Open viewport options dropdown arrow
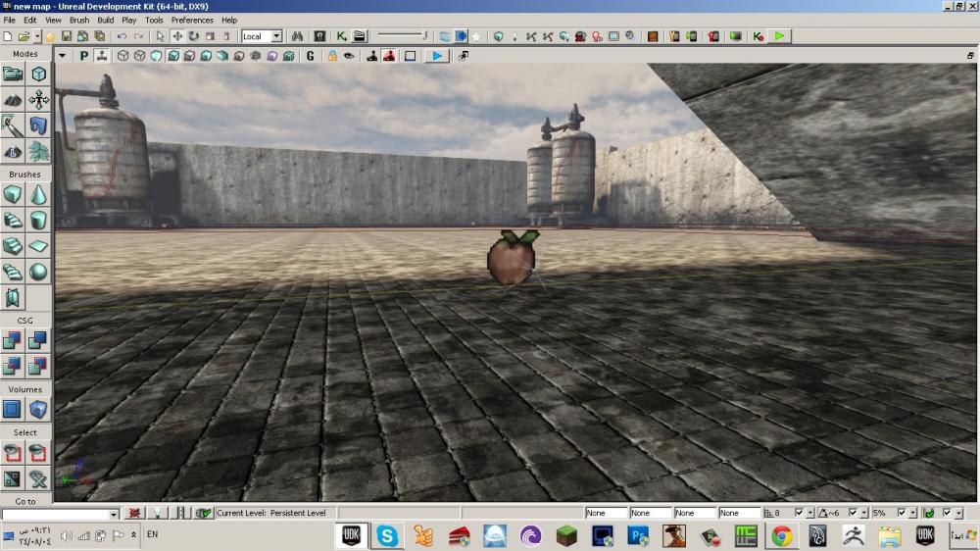980x551 pixels. pos(62,56)
